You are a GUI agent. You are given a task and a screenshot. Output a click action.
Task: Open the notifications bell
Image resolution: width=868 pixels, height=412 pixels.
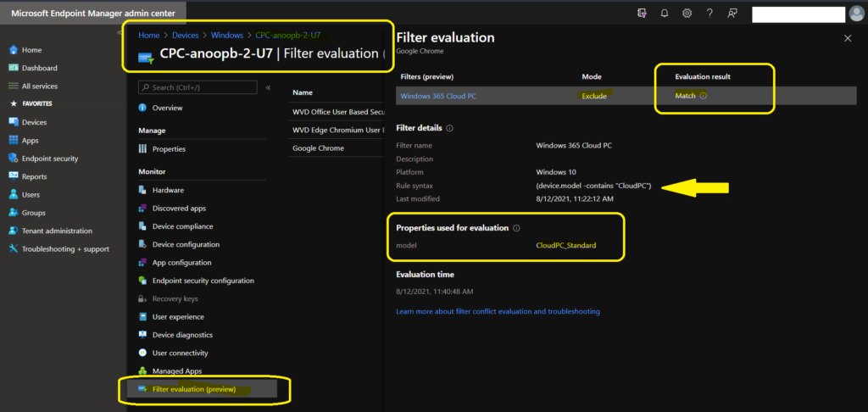665,14
